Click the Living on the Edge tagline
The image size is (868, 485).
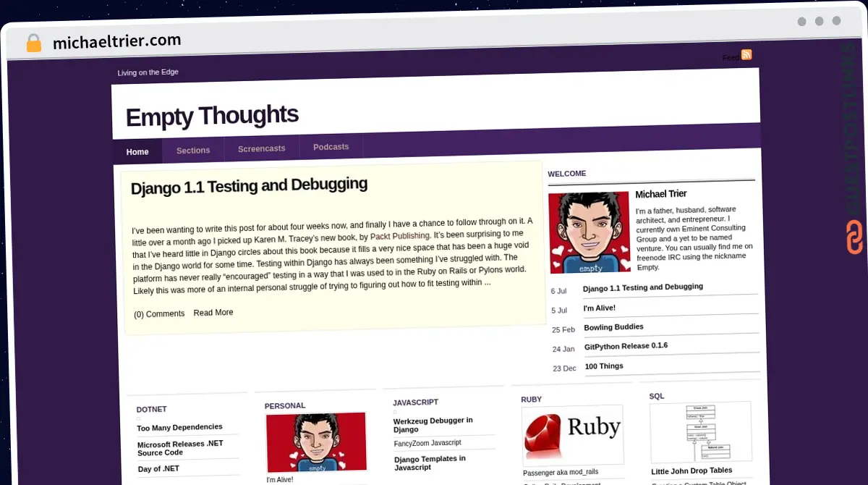(x=148, y=72)
